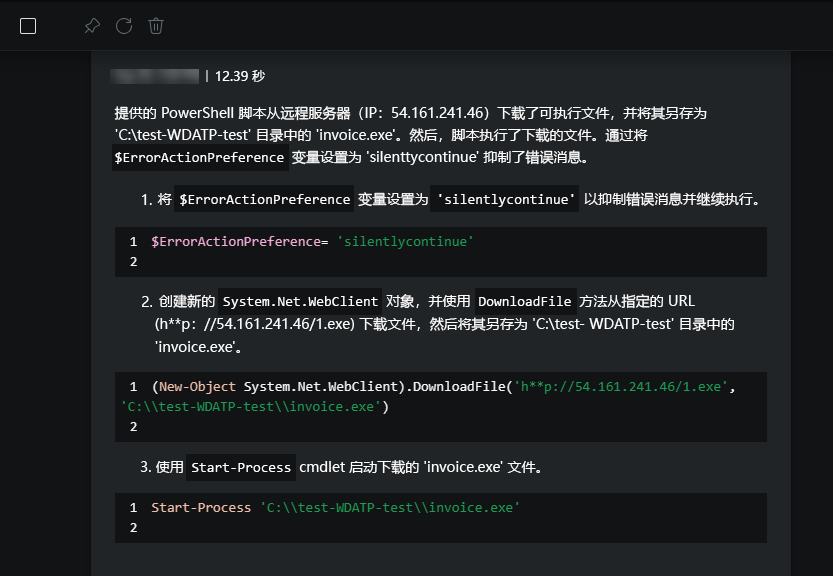Pin this response with the pin icon
The height and width of the screenshot is (576, 833).
coord(92,26)
